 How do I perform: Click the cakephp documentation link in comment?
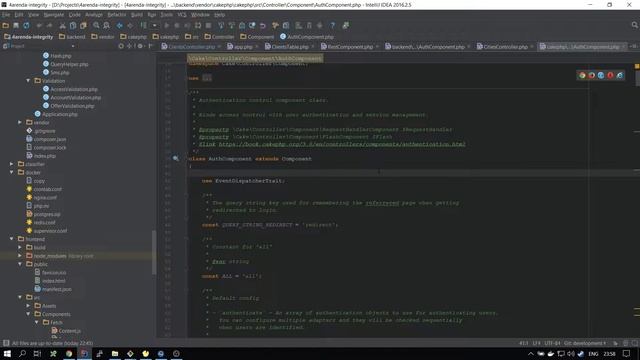(x=342, y=144)
